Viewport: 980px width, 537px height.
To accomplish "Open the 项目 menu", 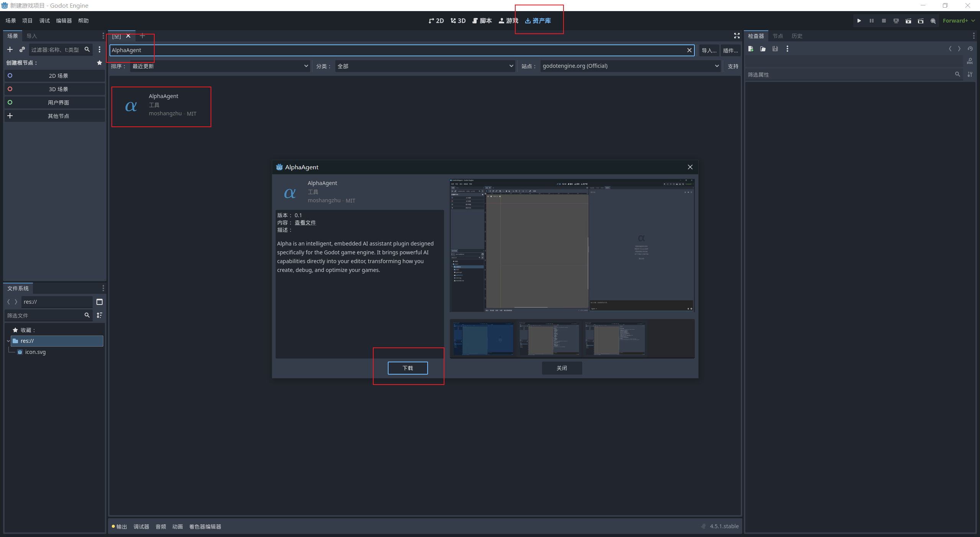I will 27,21.
